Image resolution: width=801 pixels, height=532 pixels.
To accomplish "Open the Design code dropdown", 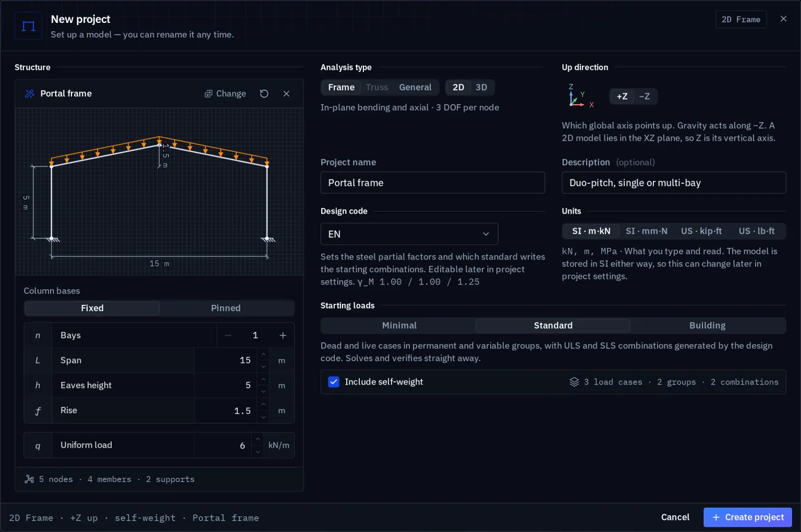I will [x=409, y=234].
